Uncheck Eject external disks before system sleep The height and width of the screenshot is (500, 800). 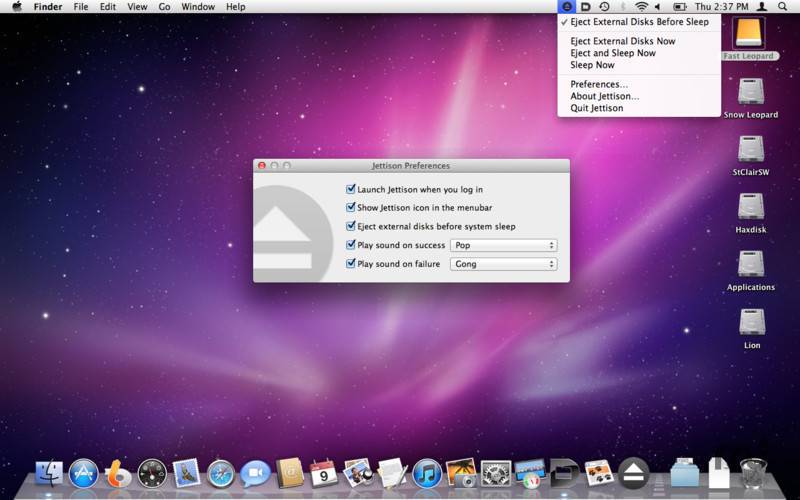click(351, 226)
